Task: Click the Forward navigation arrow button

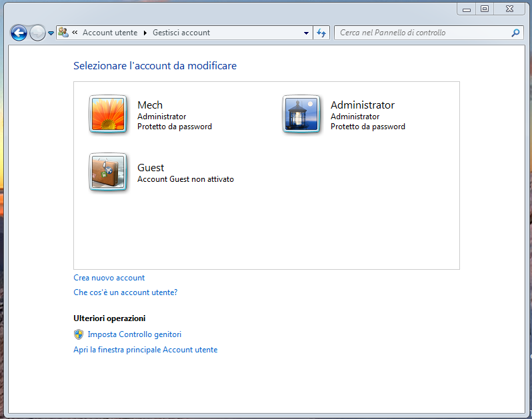Action: 37,33
